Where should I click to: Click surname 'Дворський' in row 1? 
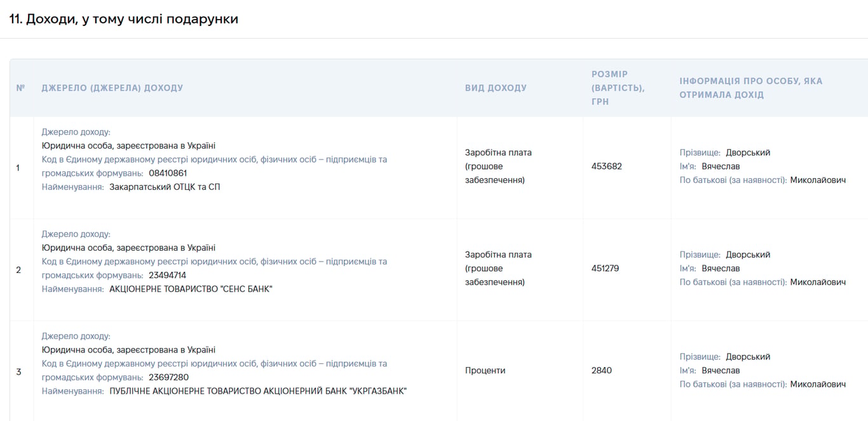[748, 152]
